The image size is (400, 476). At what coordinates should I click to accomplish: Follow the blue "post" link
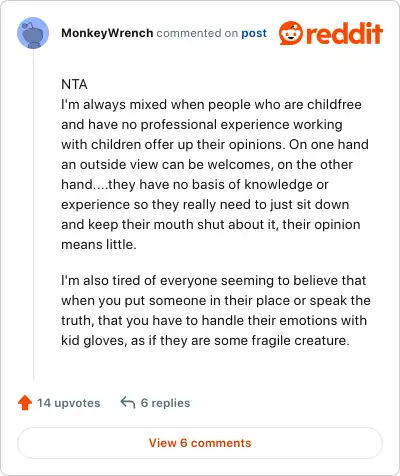pyautogui.click(x=254, y=33)
